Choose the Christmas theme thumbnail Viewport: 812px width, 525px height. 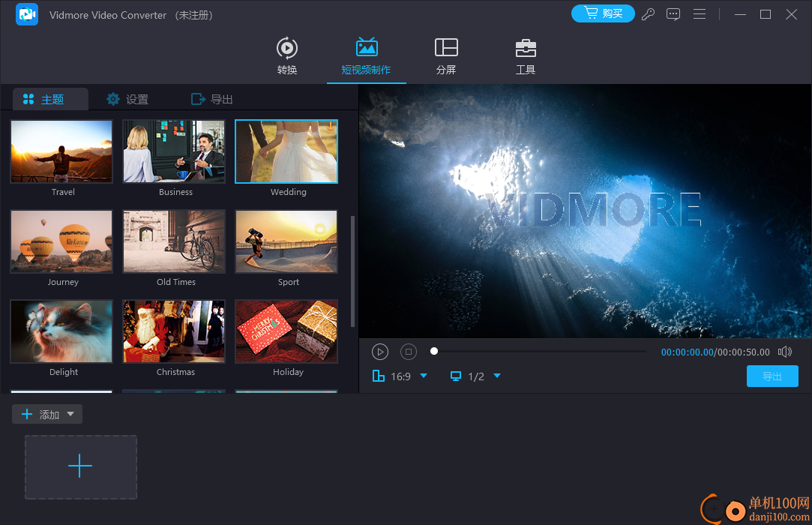tap(174, 331)
